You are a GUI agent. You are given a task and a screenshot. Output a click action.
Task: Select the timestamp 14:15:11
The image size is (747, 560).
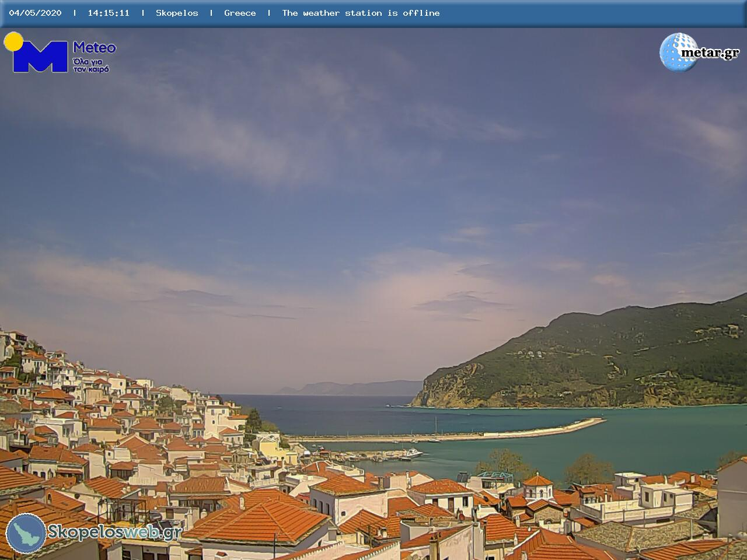click(109, 13)
